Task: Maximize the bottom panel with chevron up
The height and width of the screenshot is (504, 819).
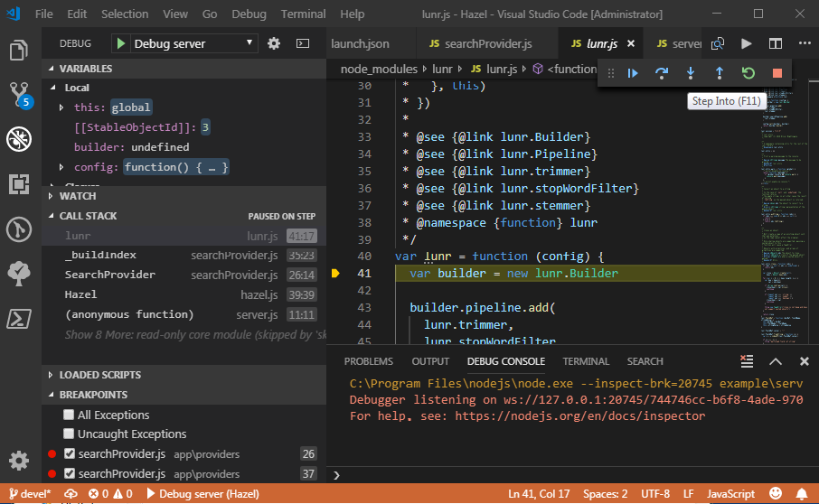Action: click(x=776, y=361)
